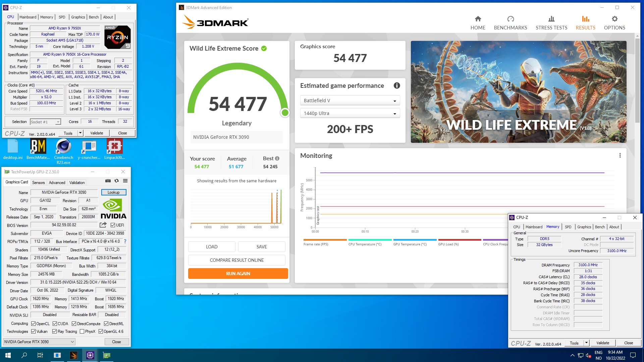The image size is (644, 362).
Task: Click the Wild Life Extreme banner image
Action: tap(518, 92)
